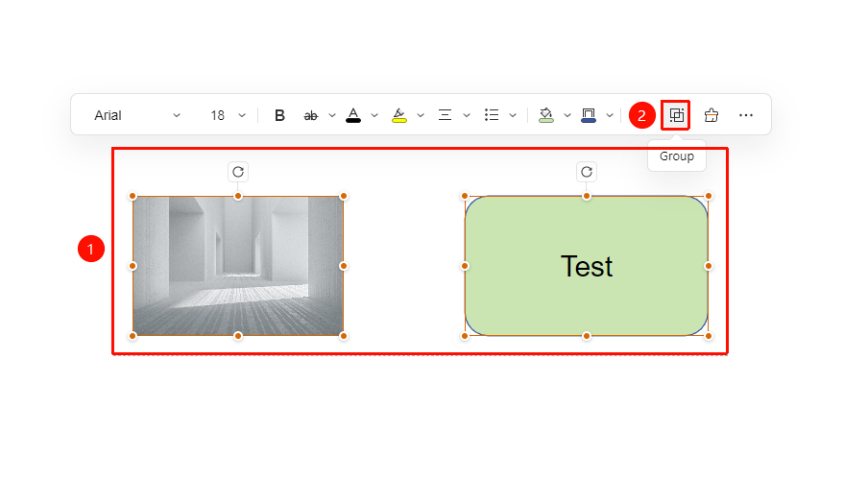Click the text alignment icon
868x504 pixels.
coord(446,115)
